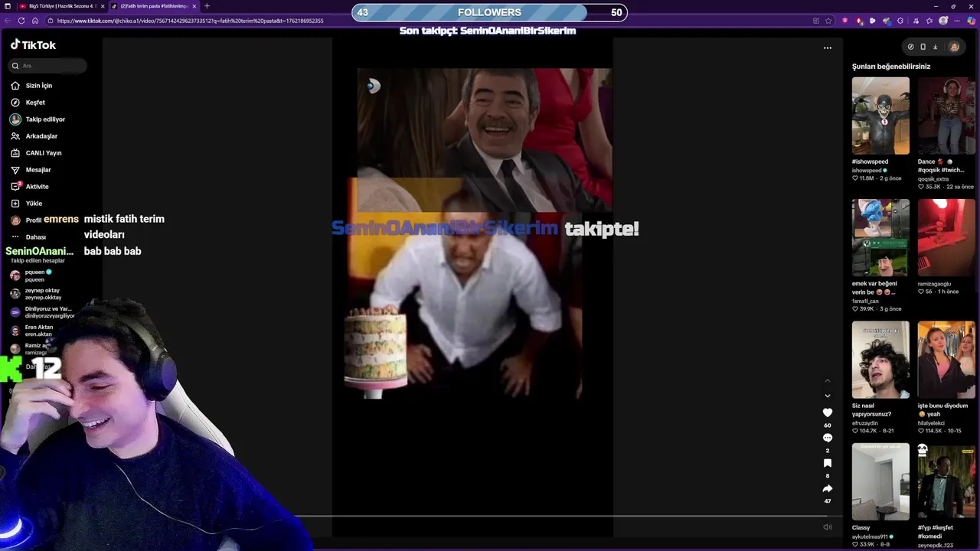Open Aktivite notifications
Screen dimensions: 980x551
29,187
